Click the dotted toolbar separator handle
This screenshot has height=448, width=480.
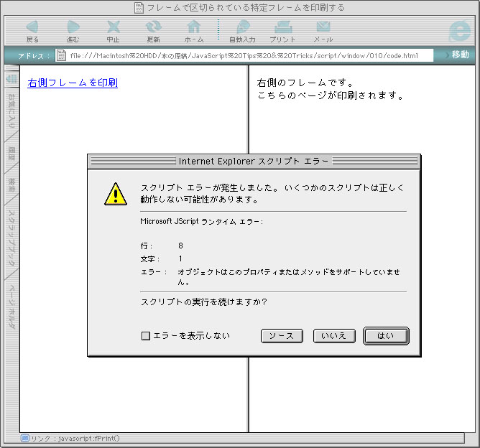[x=218, y=29]
